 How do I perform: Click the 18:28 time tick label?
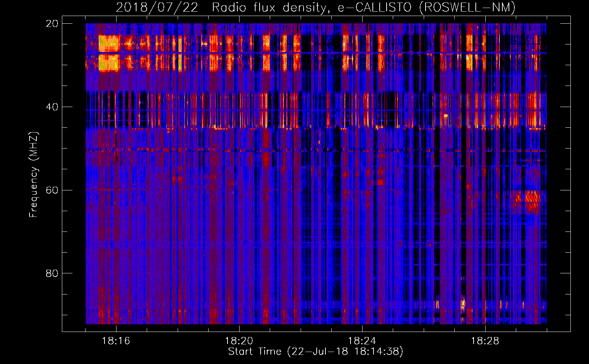tap(485, 341)
